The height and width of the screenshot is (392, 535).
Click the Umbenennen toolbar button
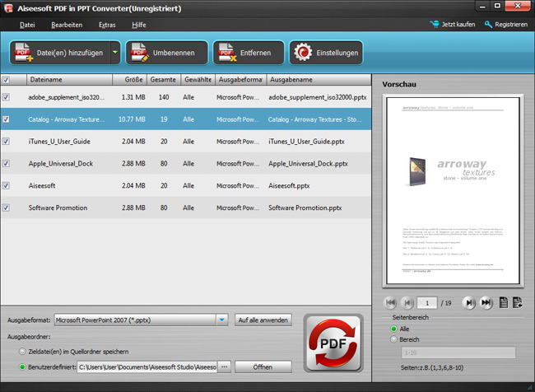[167, 53]
